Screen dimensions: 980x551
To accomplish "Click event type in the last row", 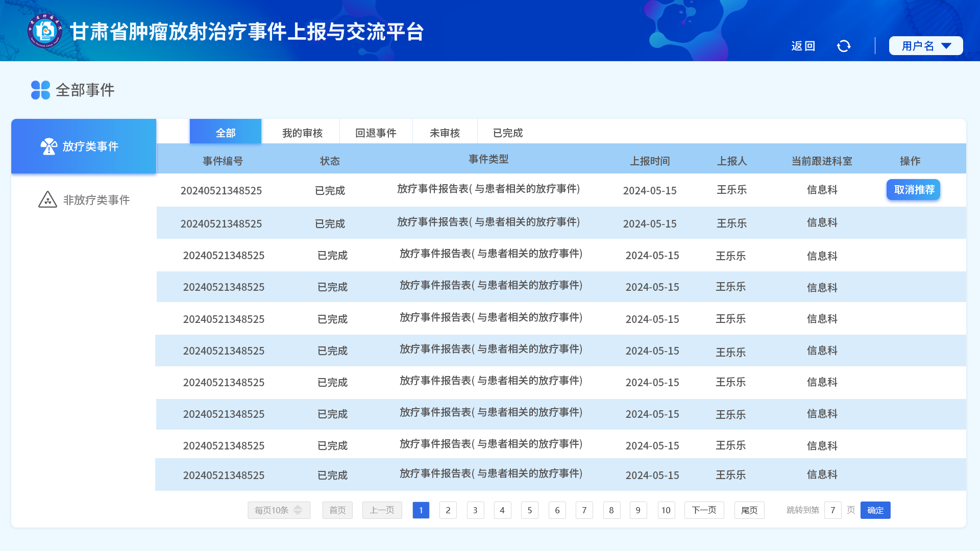I will (491, 473).
